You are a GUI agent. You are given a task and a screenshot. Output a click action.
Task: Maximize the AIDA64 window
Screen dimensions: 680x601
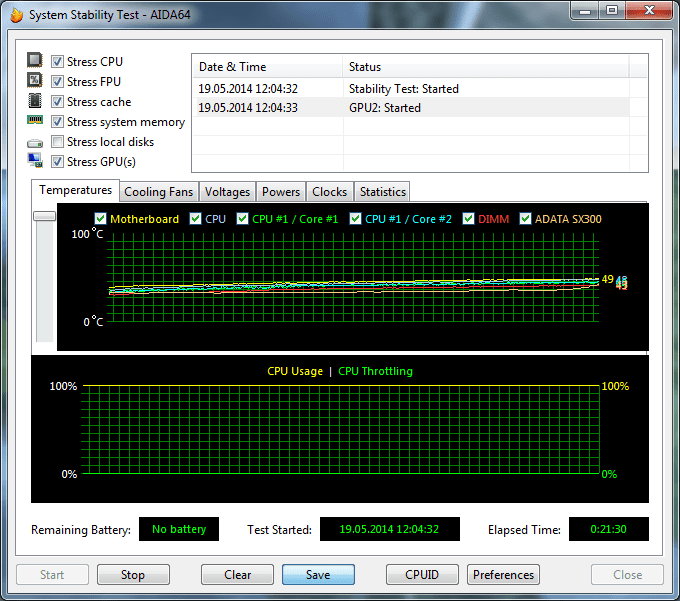pos(612,10)
